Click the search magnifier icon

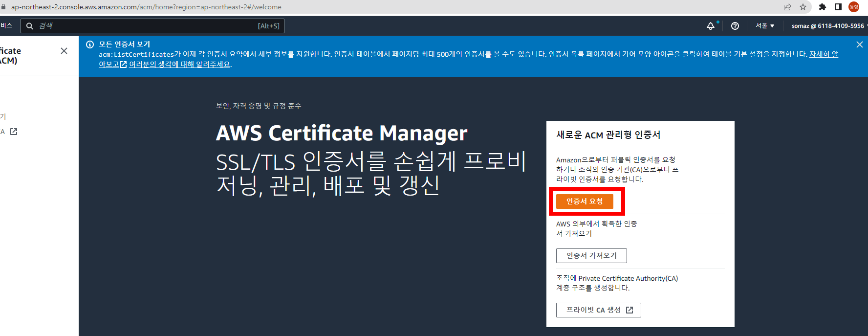(30, 26)
